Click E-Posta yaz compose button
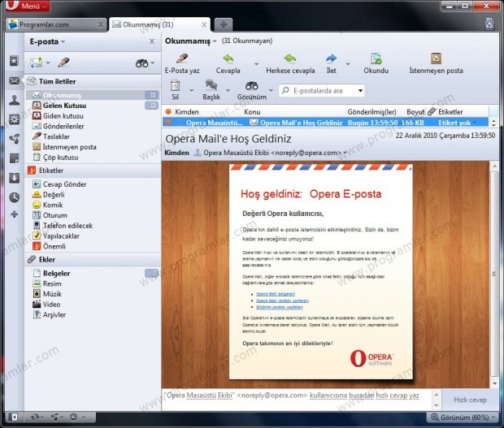The image size is (504, 428). 182,64
